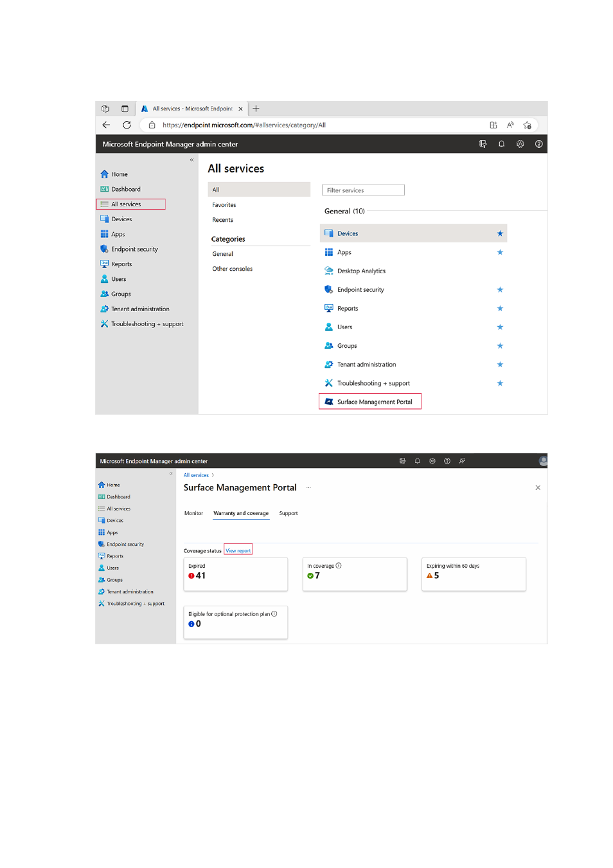Refresh the browser page

pos(127,125)
